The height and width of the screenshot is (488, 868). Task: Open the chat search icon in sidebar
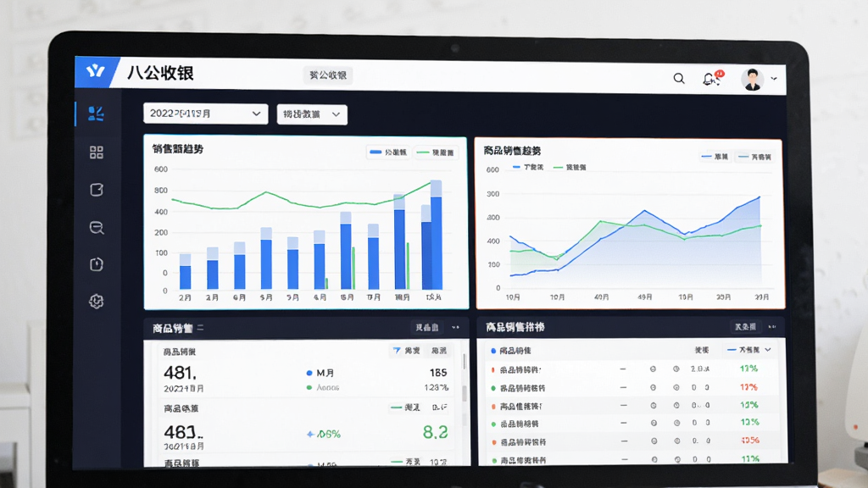coord(97,227)
